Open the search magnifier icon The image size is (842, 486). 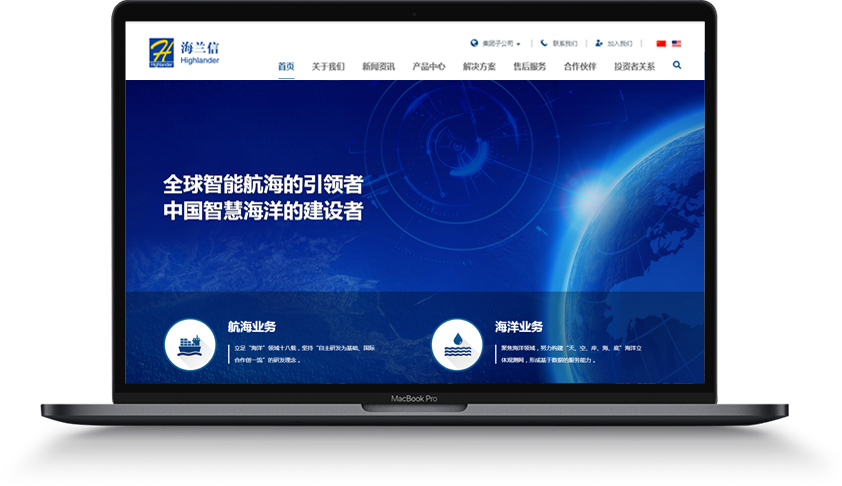point(677,65)
